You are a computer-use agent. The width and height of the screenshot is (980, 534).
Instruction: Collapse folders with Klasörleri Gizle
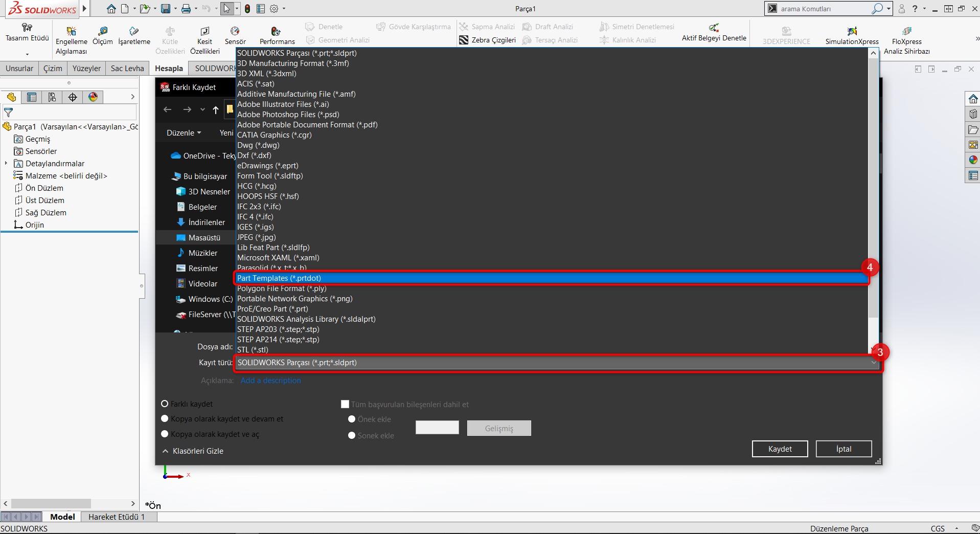tap(193, 451)
